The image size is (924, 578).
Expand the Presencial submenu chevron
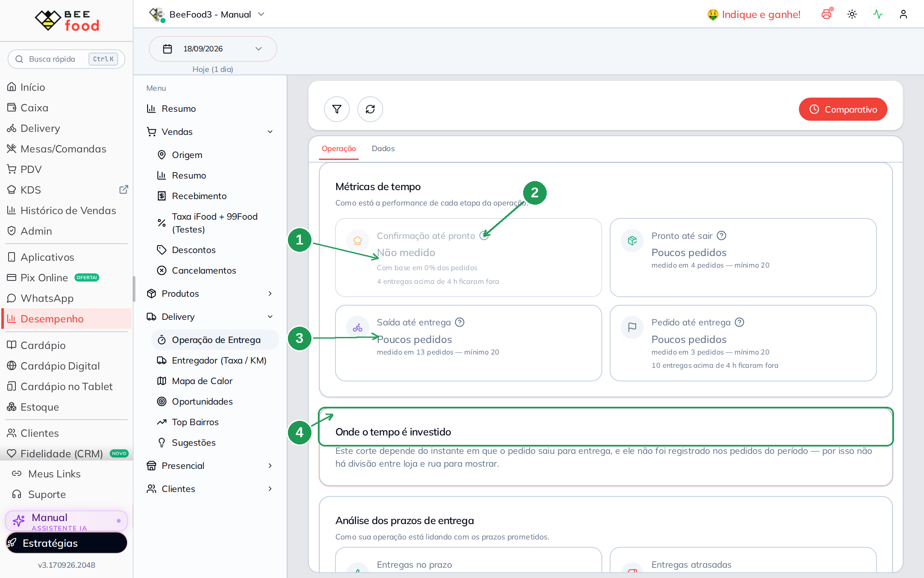coord(270,465)
